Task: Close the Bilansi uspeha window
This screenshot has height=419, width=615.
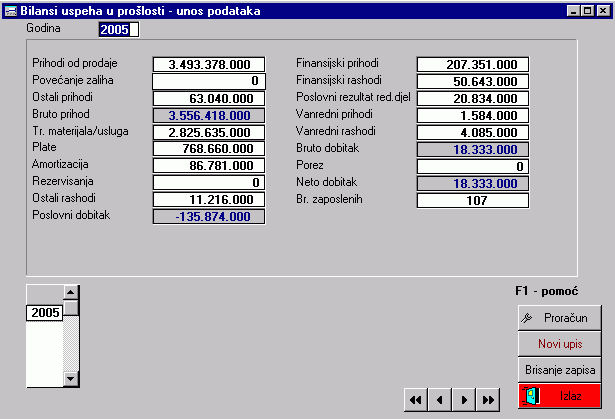Action: [x=603, y=11]
